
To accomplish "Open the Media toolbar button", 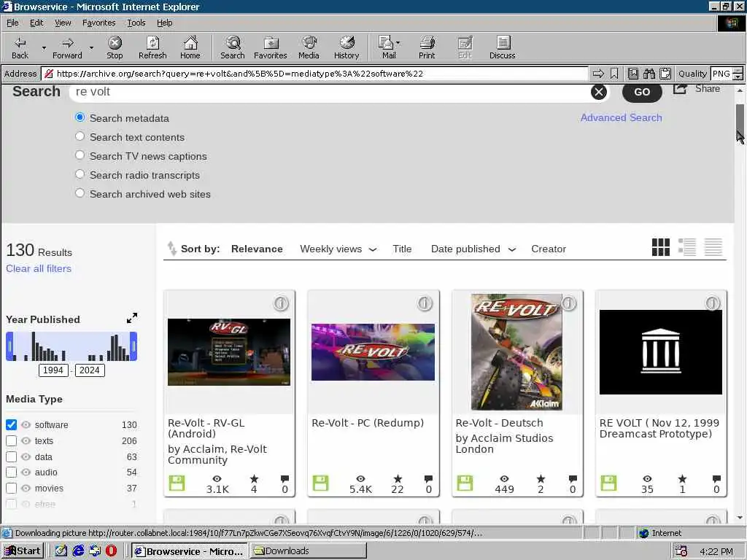I will (x=309, y=47).
